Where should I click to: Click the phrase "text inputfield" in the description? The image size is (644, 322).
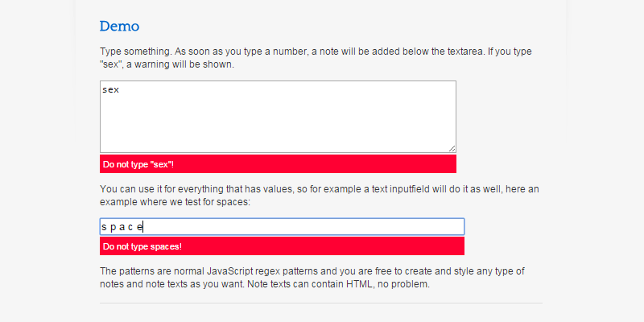pyautogui.click(x=381, y=188)
